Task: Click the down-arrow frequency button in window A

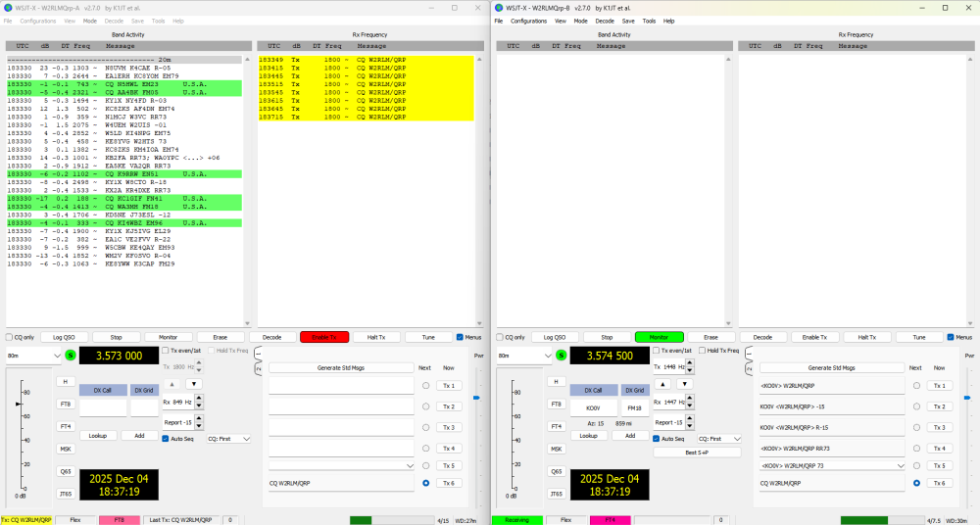Action: [x=194, y=384]
